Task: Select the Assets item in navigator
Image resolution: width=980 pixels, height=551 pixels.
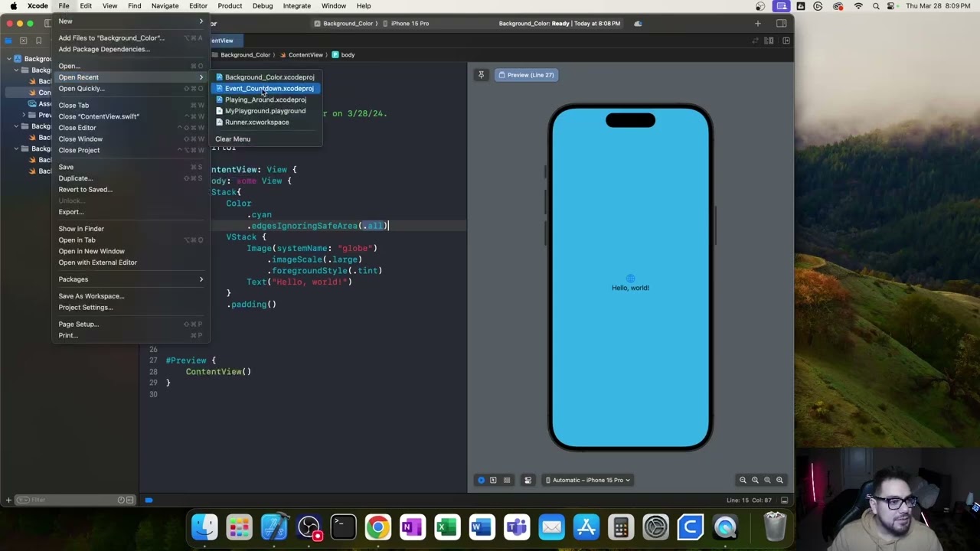Action: [x=40, y=104]
